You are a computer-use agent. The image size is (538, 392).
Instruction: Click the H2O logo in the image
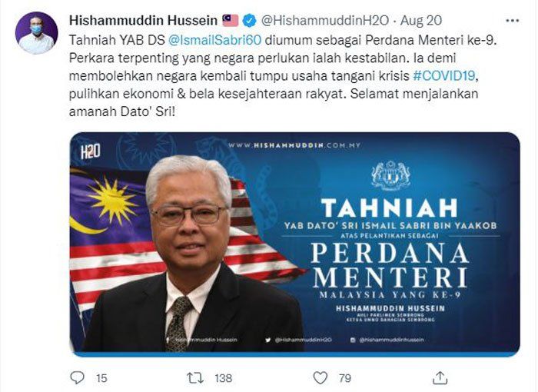(x=90, y=151)
